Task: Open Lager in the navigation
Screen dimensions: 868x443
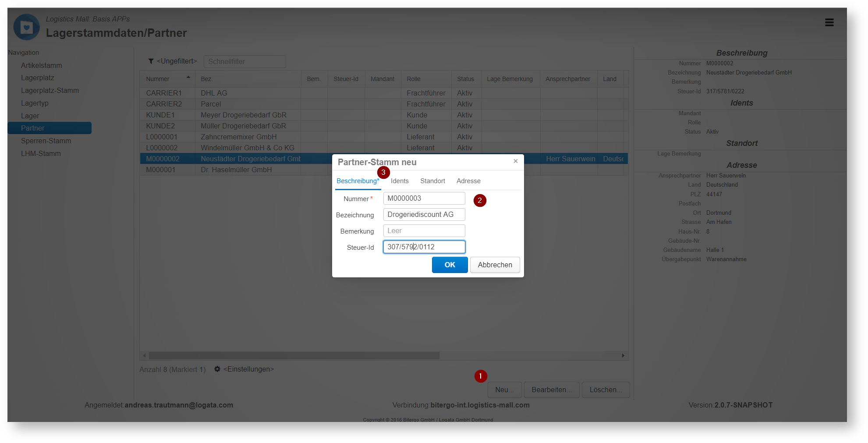Action: (30, 116)
